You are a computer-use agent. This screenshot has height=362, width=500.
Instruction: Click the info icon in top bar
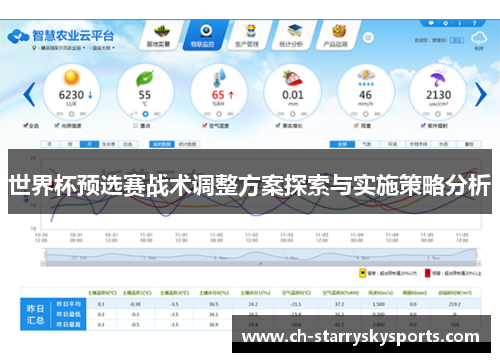[x=460, y=23]
